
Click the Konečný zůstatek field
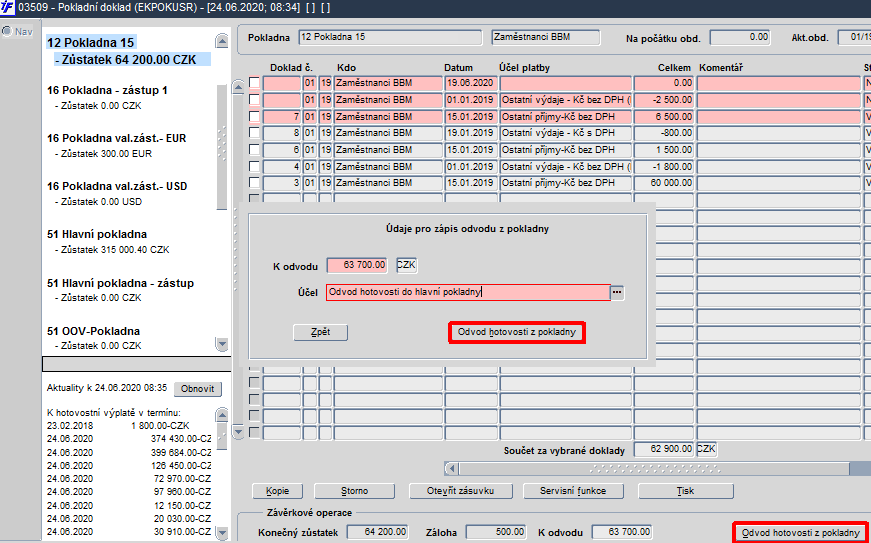coord(378,532)
